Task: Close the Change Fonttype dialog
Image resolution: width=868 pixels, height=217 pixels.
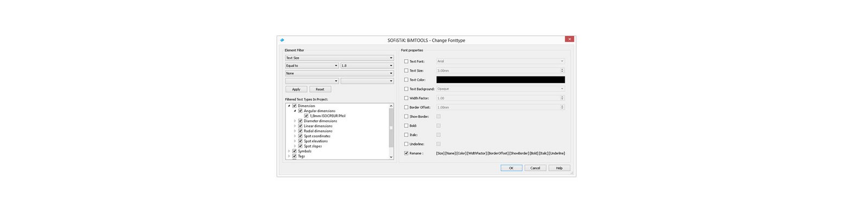Action: coord(569,39)
